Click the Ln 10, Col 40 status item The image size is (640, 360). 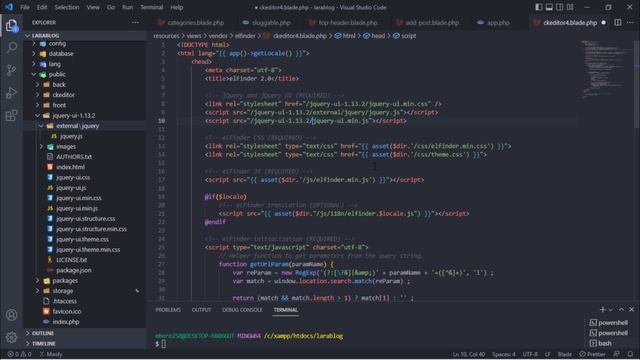coord(469,354)
